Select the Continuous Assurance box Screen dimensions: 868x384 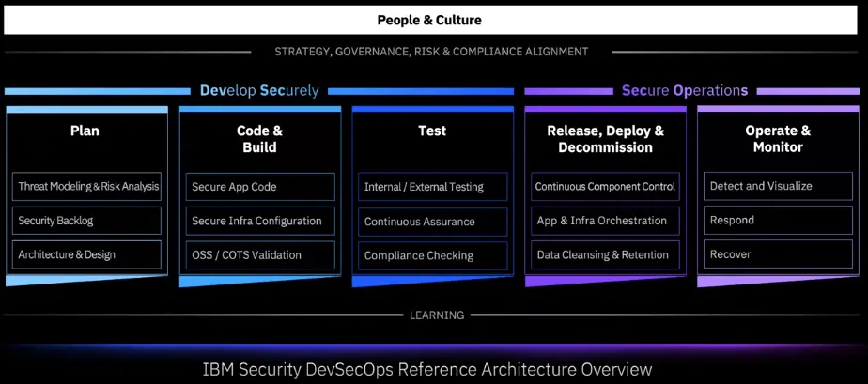(x=433, y=222)
